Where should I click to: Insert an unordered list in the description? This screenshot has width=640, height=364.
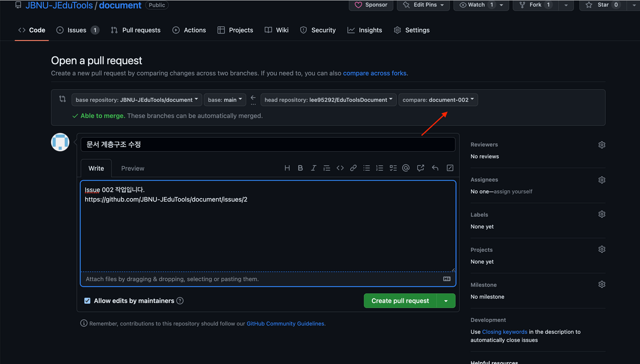tap(366, 168)
